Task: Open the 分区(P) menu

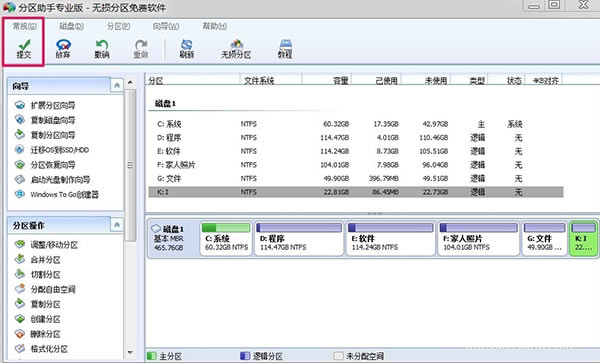Action: coord(118,26)
